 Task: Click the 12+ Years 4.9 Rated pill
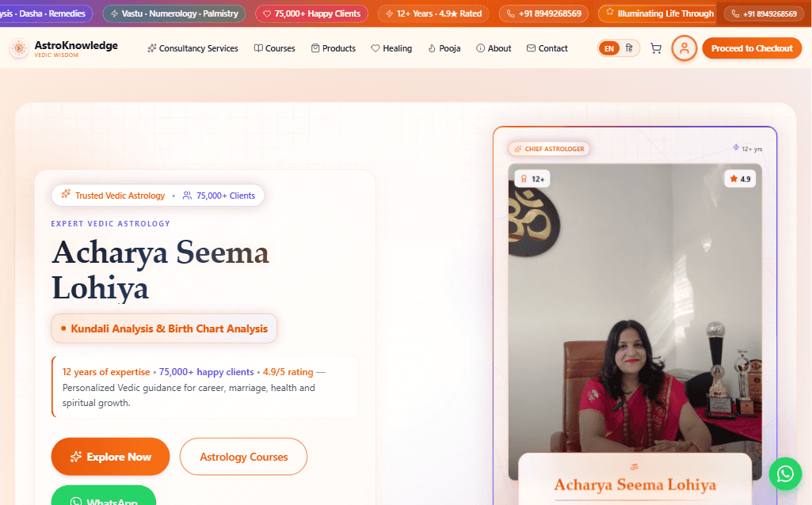(433, 13)
